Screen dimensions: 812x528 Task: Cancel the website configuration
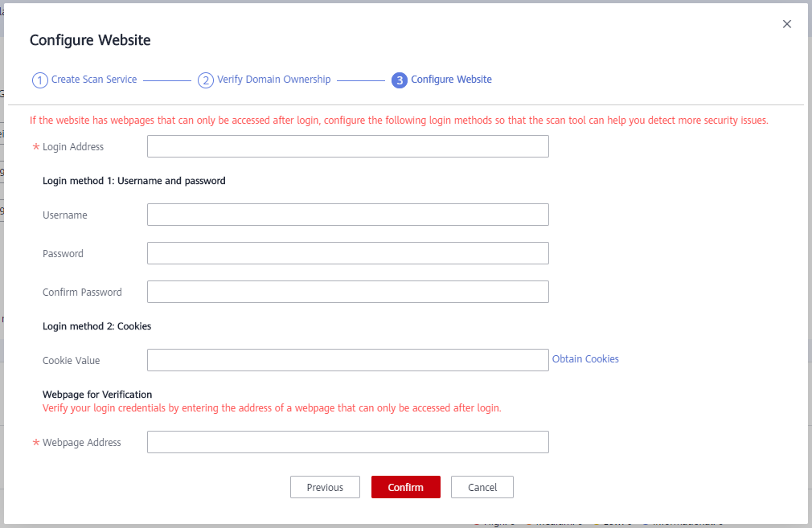click(482, 487)
